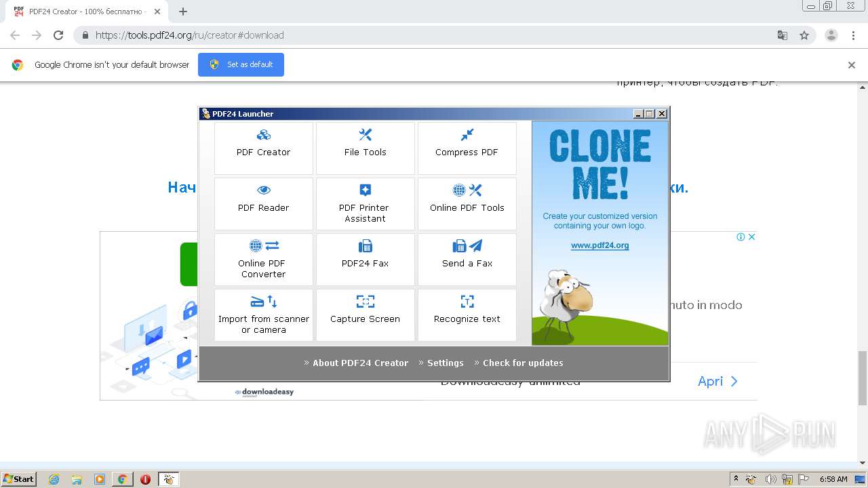Open About PDF24 Creator link

point(361,363)
